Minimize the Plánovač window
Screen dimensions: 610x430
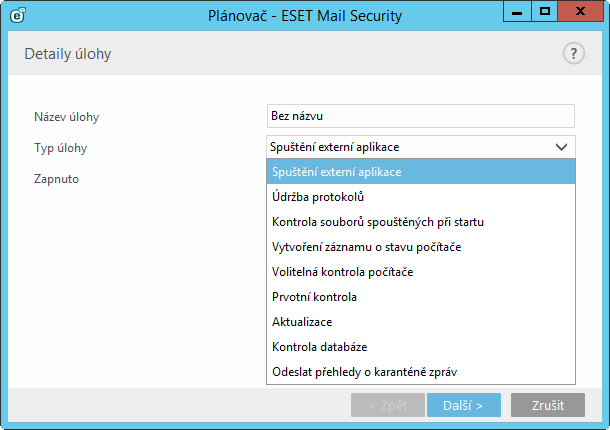pos(517,12)
